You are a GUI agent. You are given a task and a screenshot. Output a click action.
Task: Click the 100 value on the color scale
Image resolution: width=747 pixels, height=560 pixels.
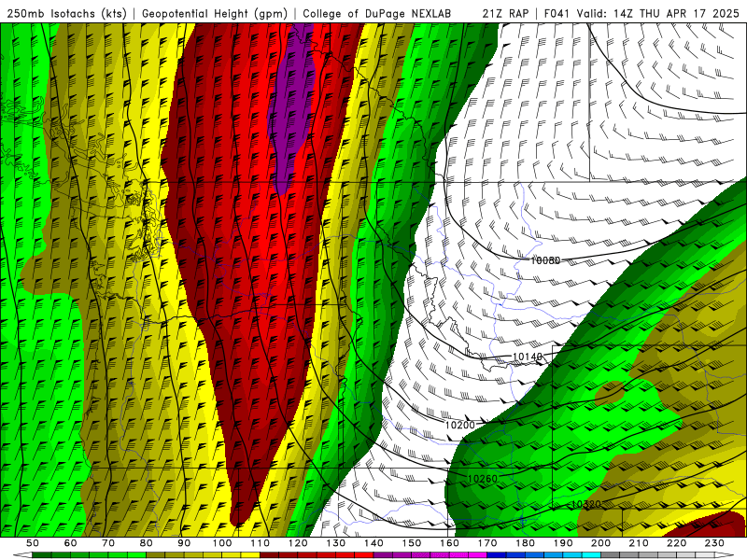click(x=222, y=543)
